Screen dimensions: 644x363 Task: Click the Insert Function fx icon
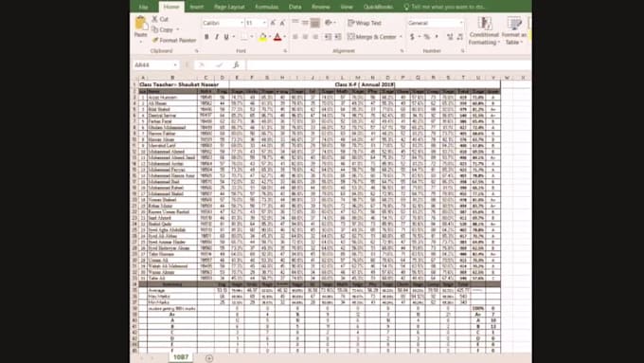[236, 65]
